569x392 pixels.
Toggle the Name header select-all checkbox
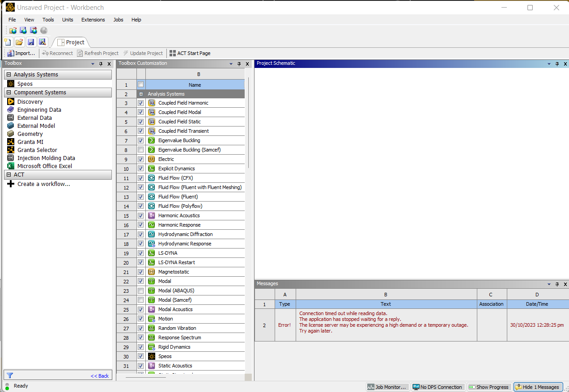click(x=141, y=84)
